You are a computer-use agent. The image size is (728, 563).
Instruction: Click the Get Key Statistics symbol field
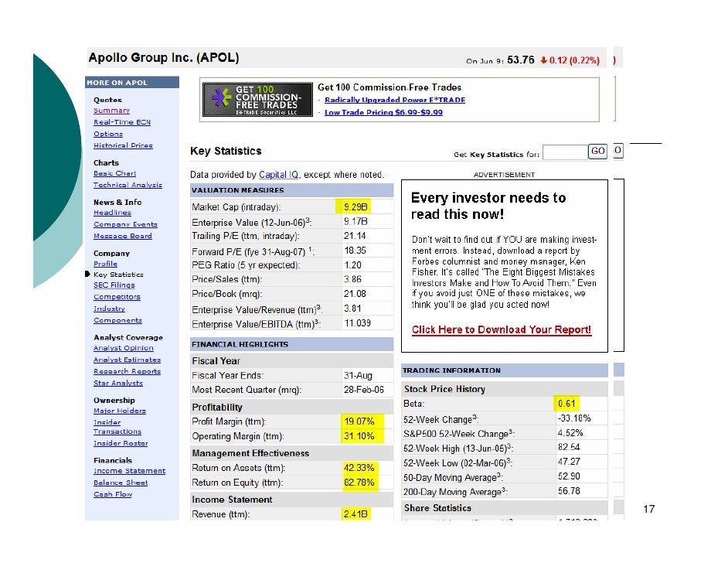coord(565,152)
